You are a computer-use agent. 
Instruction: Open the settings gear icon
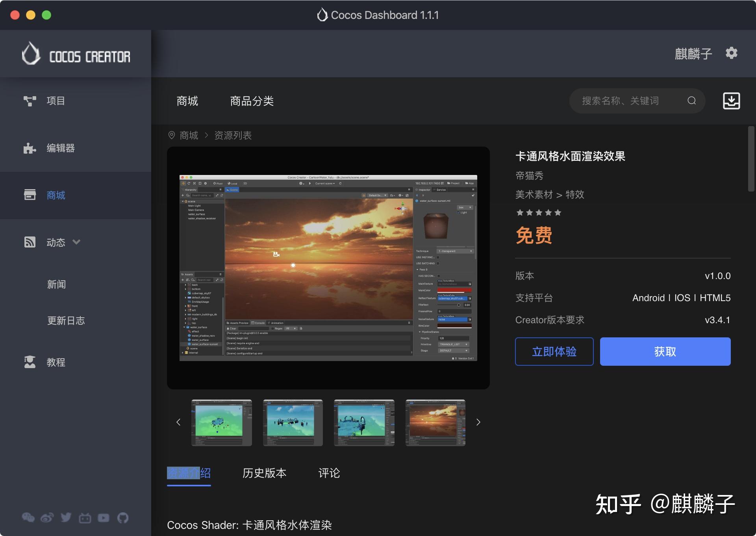coord(731,53)
